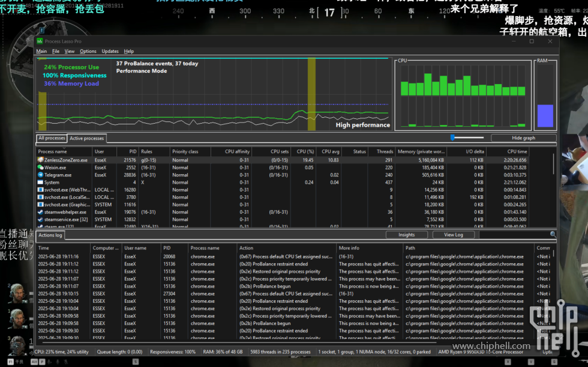
Task: Click the steamwebhelper.exe process icon
Action: point(41,212)
